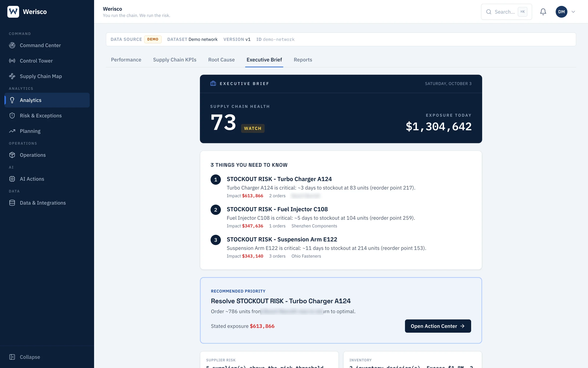Click the Data & Integrations database icon
The width and height of the screenshot is (588, 368).
pyautogui.click(x=12, y=203)
